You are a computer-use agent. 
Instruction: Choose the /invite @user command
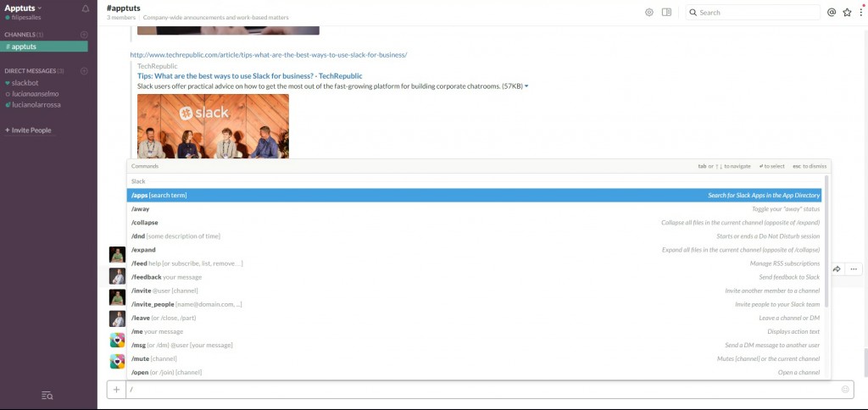point(474,291)
